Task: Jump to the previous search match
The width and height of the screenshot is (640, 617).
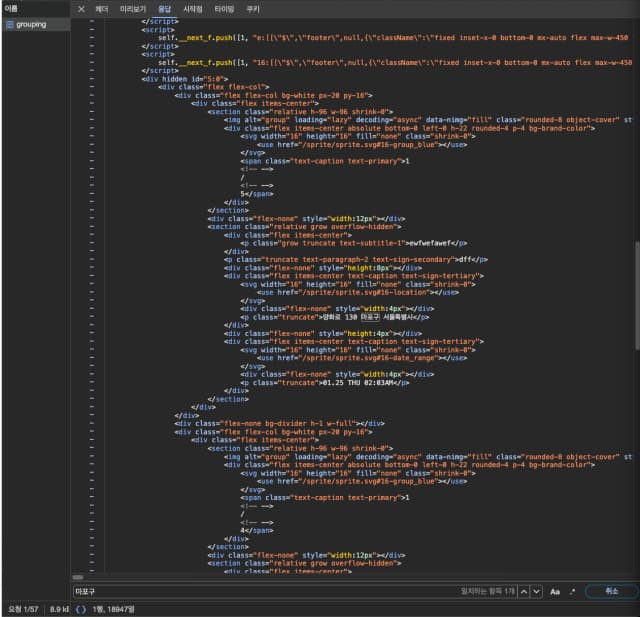Action: coord(524,591)
